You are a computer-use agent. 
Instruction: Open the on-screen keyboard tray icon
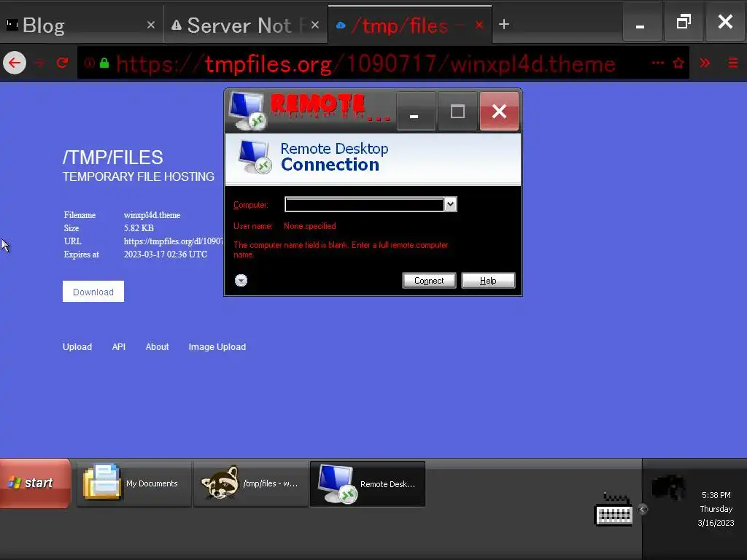(x=614, y=510)
